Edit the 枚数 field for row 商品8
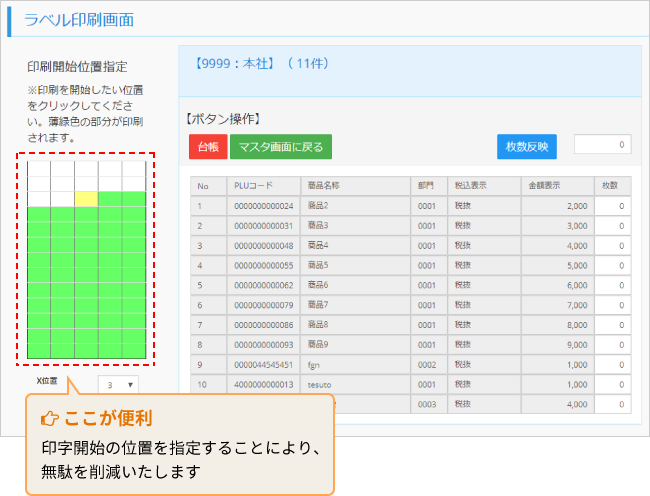 (613, 325)
